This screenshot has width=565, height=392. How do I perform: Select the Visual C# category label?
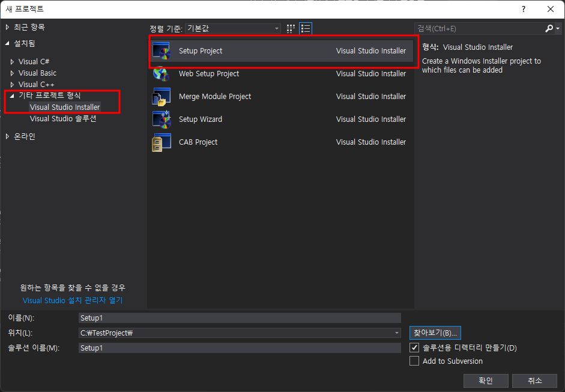(34, 62)
